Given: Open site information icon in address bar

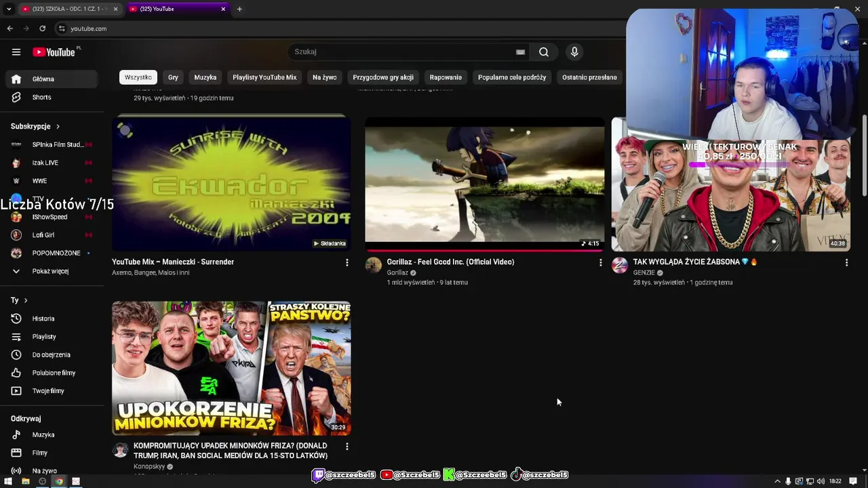Looking at the screenshot, I should click(x=62, y=28).
